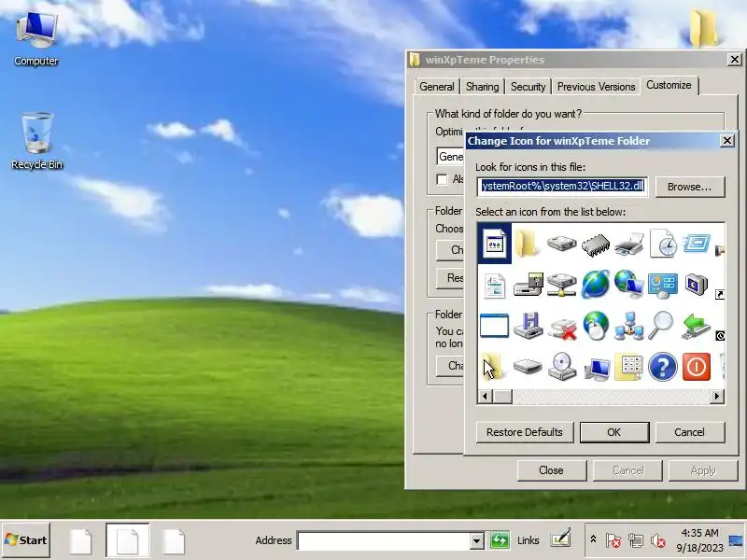Image resolution: width=747 pixels, height=560 pixels.
Task: Select the desktop computer monitor icon
Action: [597, 369]
